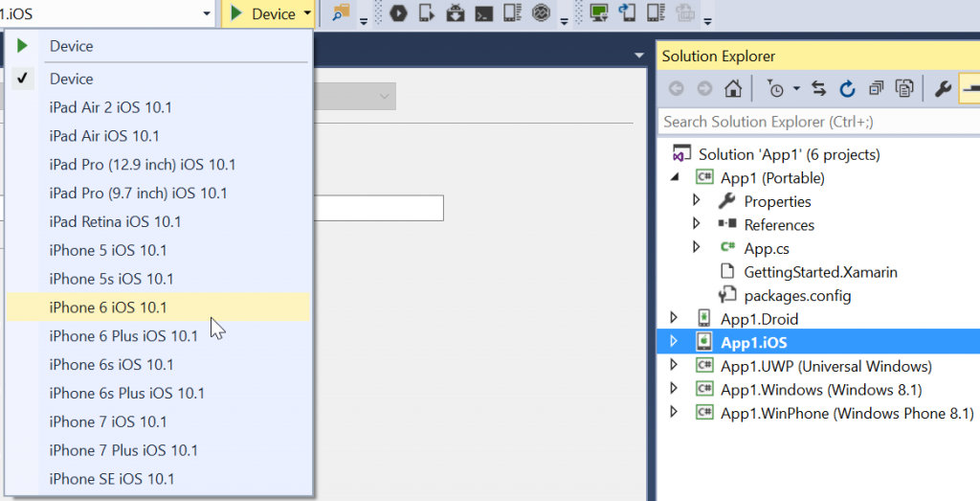Choose iPhone 6 iOS 10.1 simulator
This screenshot has width=980, height=501.
coord(159,307)
